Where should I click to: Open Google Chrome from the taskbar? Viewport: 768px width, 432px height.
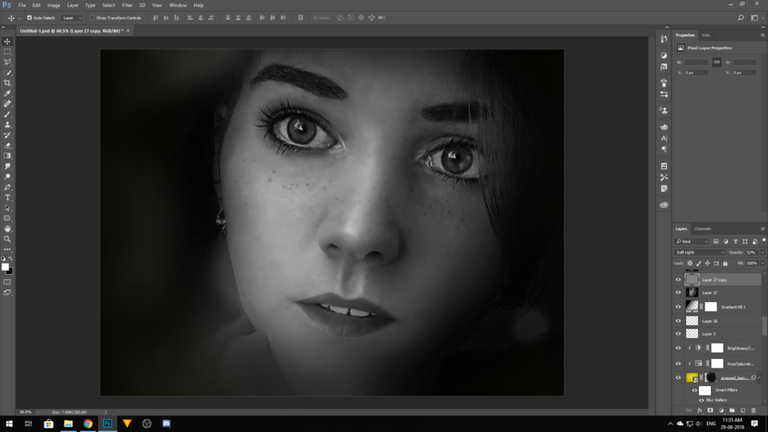[x=87, y=424]
